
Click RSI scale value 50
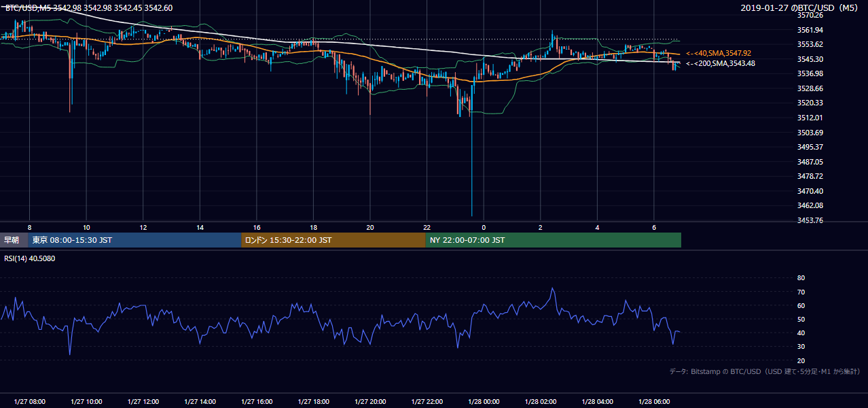click(801, 319)
